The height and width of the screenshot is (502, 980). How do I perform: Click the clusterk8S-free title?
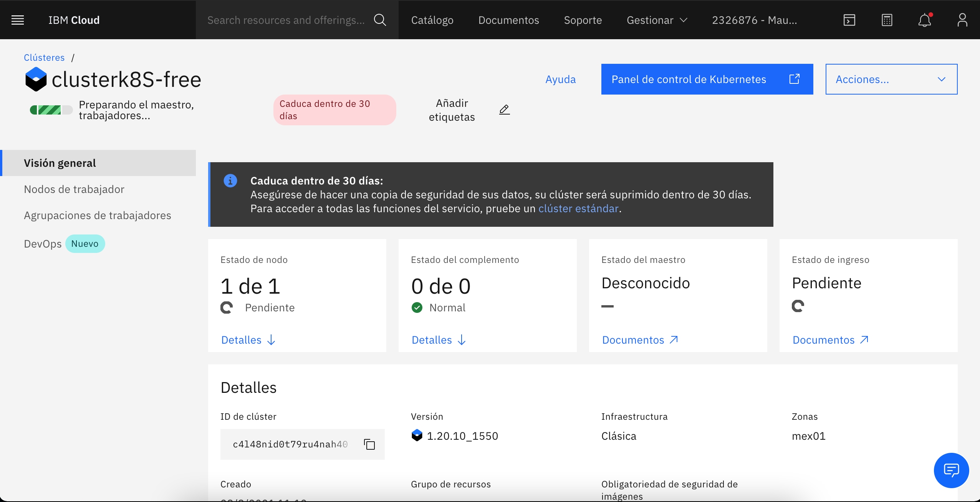click(x=126, y=79)
